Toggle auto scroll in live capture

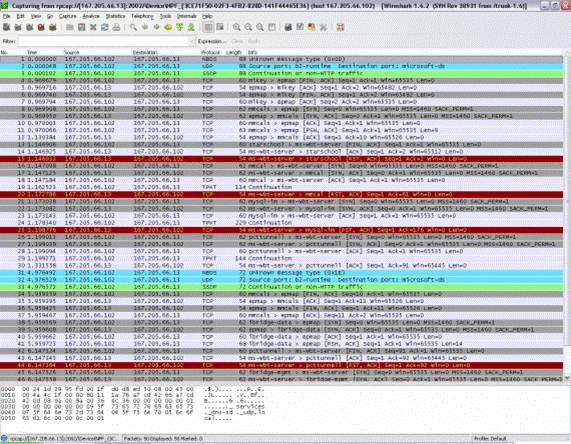pos(220,27)
